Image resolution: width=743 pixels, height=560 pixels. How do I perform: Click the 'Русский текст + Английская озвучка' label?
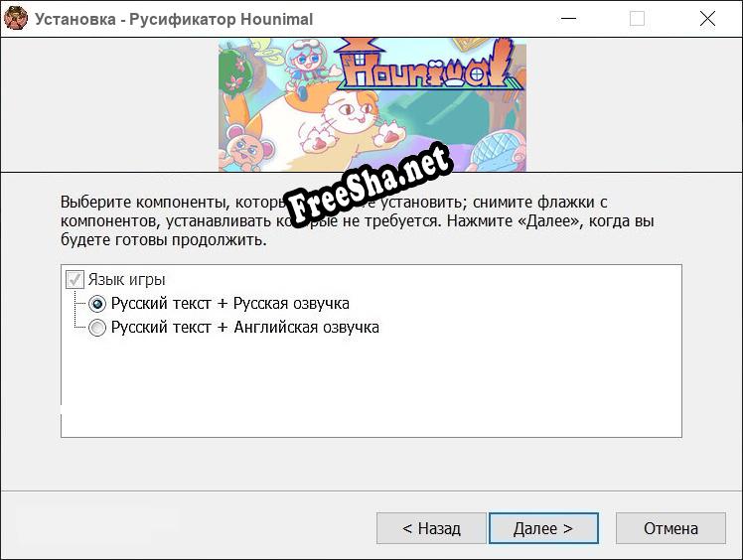pyautogui.click(x=245, y=327)
